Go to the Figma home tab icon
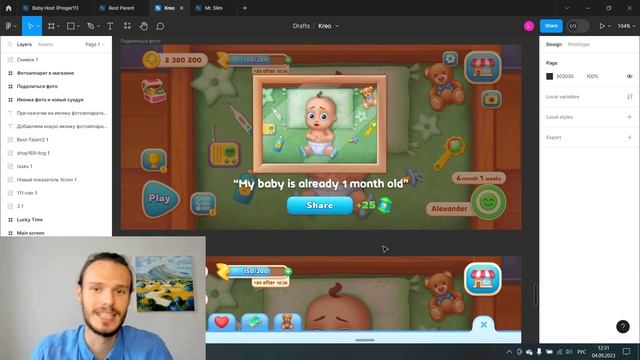 9,8
